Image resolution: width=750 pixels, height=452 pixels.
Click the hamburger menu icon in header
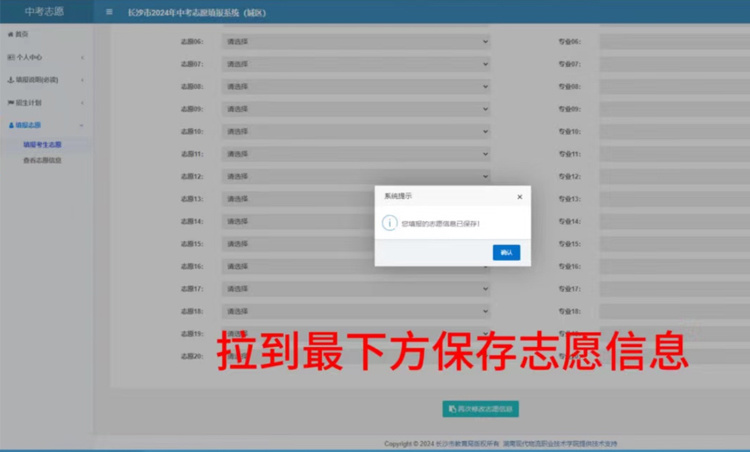pyautogui.click(x=109, y=12)
